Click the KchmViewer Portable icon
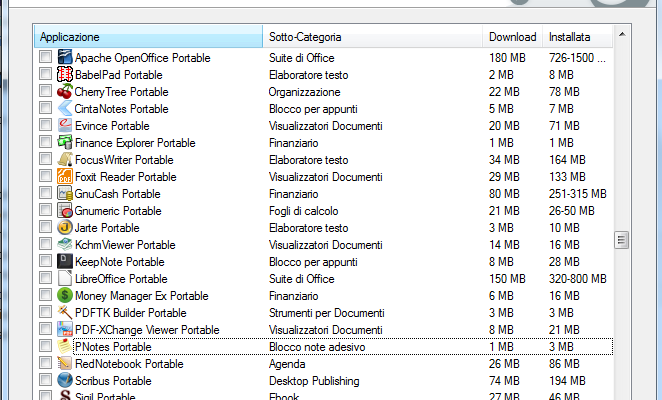The width and height of the screenshot is (662, 400). tap(65, 244)
